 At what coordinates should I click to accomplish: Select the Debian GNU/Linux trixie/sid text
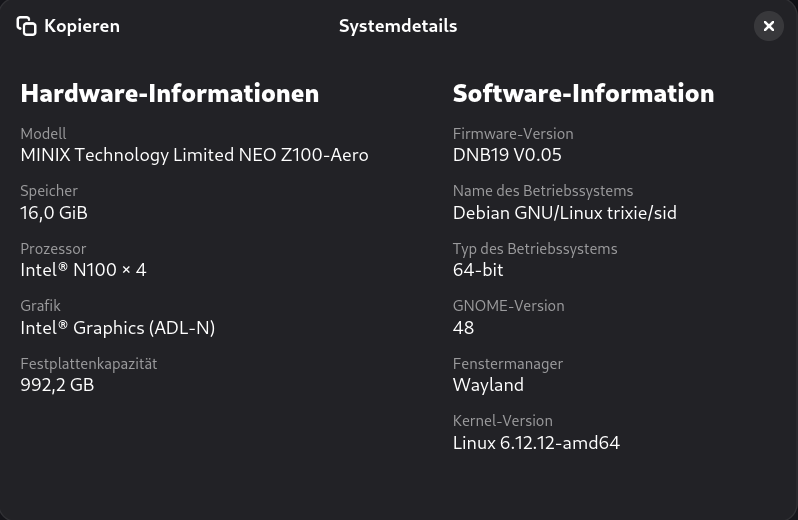[564, 212]
